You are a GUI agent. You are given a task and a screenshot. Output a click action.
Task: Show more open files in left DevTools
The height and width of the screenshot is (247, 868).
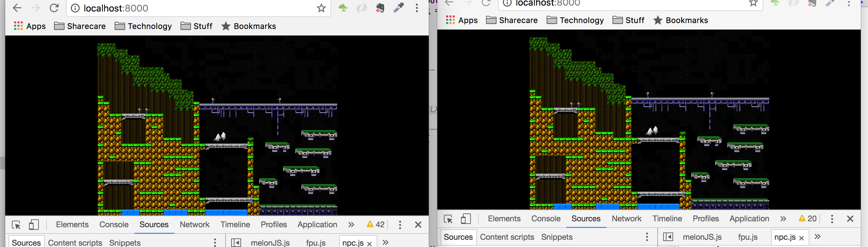tap(386, 242)
